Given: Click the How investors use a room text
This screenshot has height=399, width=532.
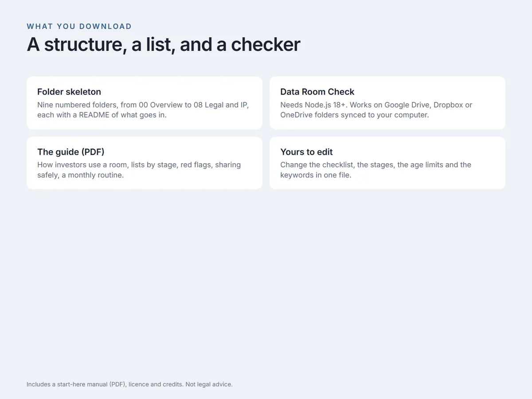Looking at the screenshot, I should point(139,170).
